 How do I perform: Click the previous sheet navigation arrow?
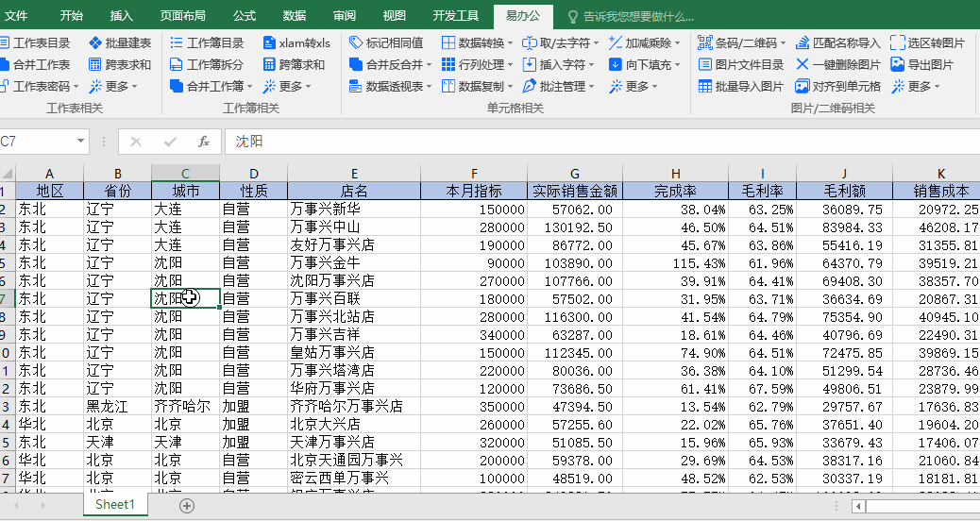click(16, 505)
